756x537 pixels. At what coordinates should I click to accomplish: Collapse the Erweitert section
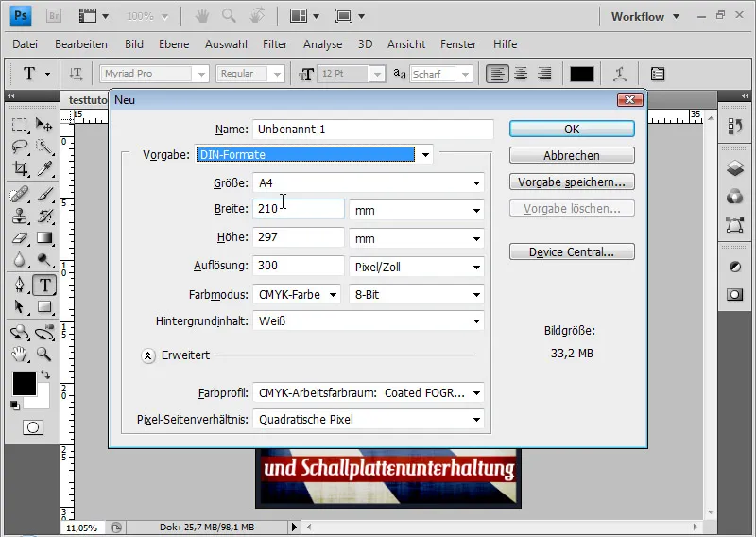[x=148, y=356]
